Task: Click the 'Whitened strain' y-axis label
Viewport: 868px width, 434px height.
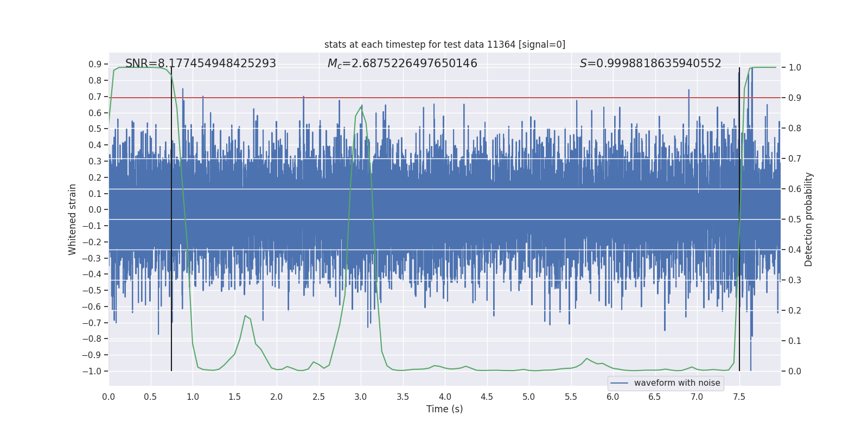Action: [72, 219]
